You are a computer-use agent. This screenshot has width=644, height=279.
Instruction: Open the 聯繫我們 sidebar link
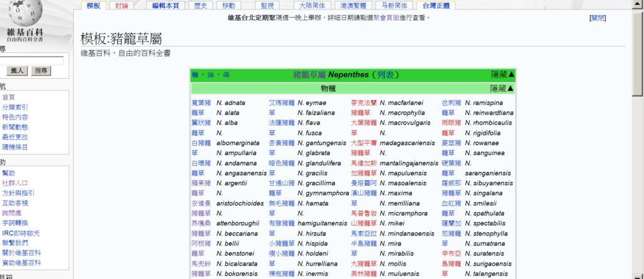[15, 243]
